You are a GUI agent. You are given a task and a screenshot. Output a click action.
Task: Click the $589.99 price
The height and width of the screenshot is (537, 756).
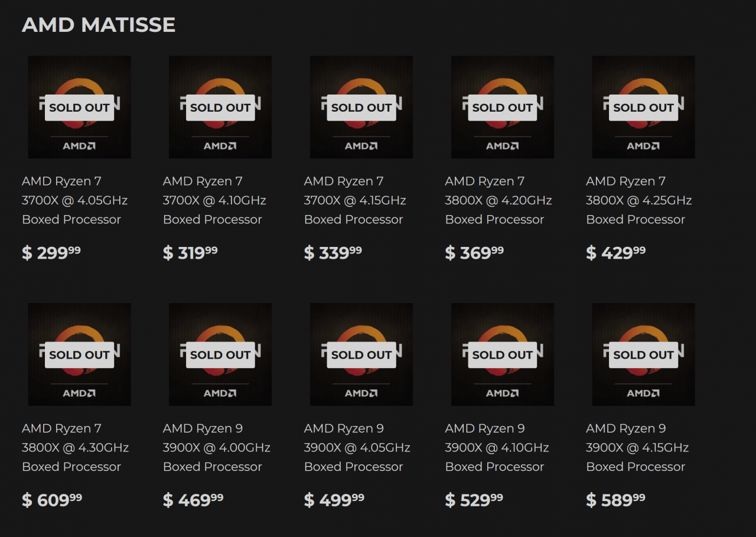(616, 500)
